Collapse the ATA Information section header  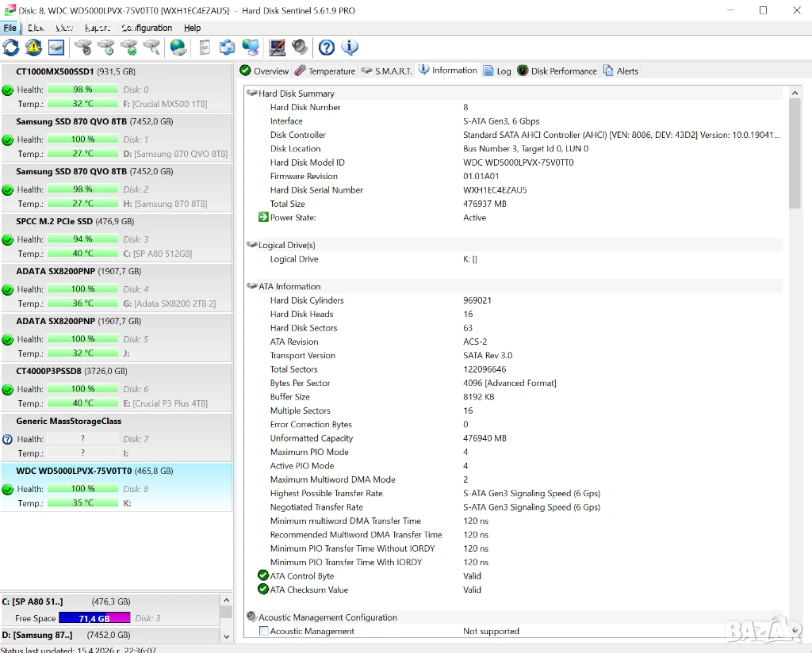252,287
